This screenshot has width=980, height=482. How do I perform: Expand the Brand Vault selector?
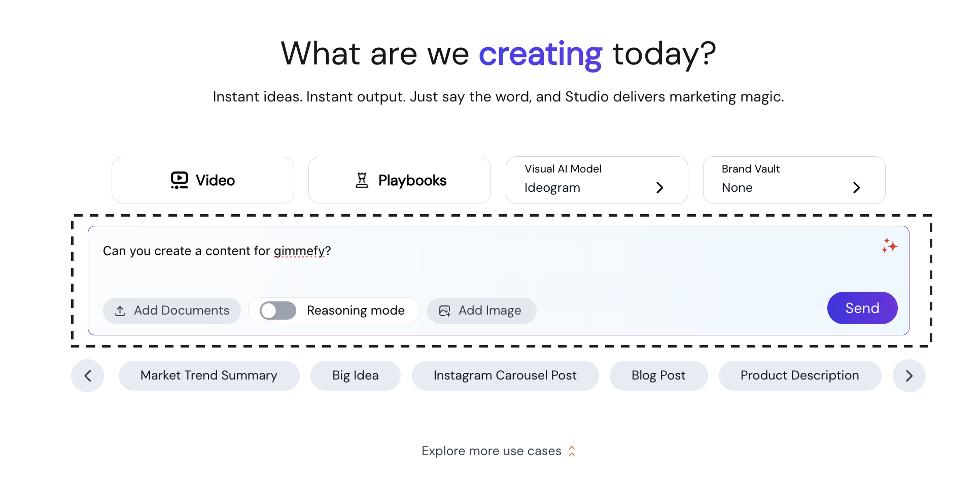tap(794, 180)
